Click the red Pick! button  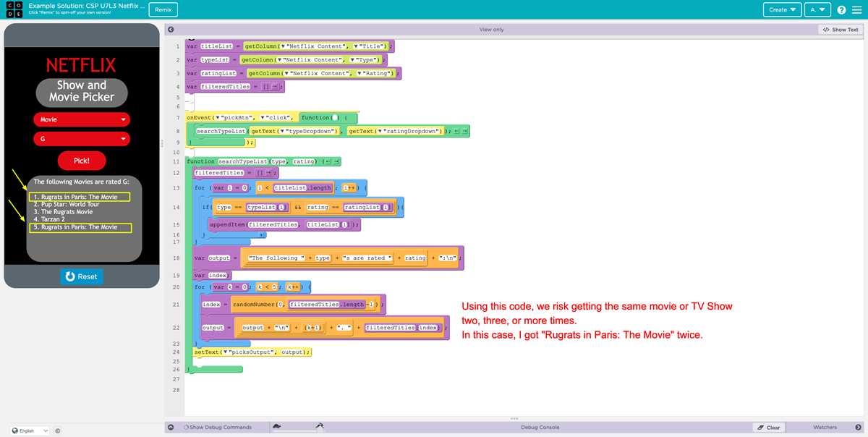[82, 161]
